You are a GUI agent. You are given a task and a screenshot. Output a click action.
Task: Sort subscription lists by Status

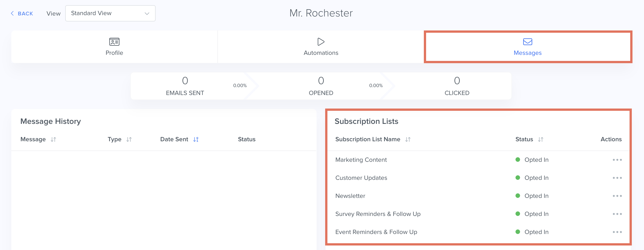[x=541, y=139]
